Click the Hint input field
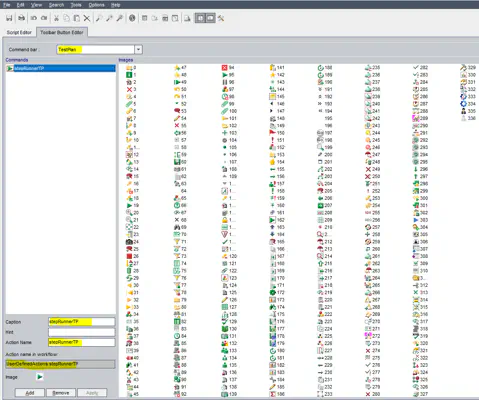Viewport: 479px width, 400px height. point(82,332)
